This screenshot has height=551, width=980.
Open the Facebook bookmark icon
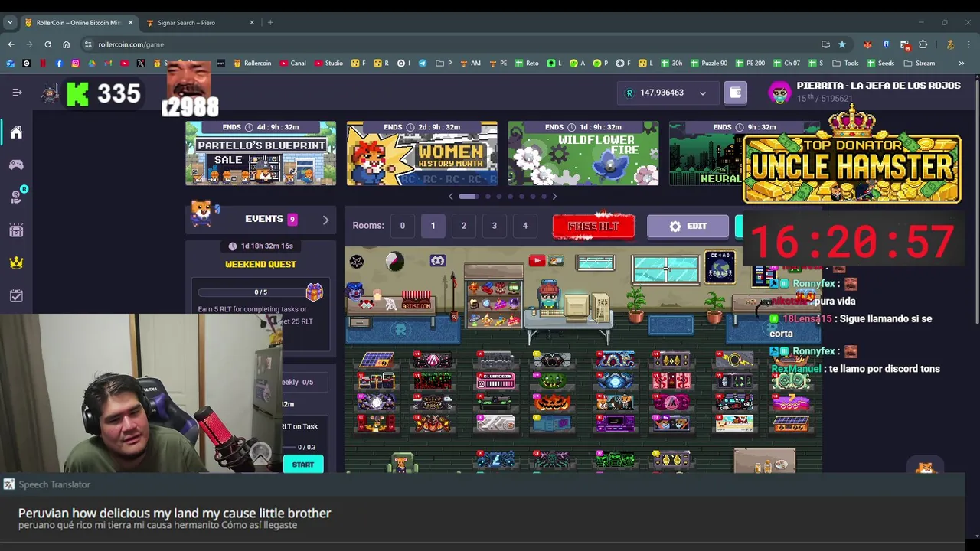click(x=59, y=64)
